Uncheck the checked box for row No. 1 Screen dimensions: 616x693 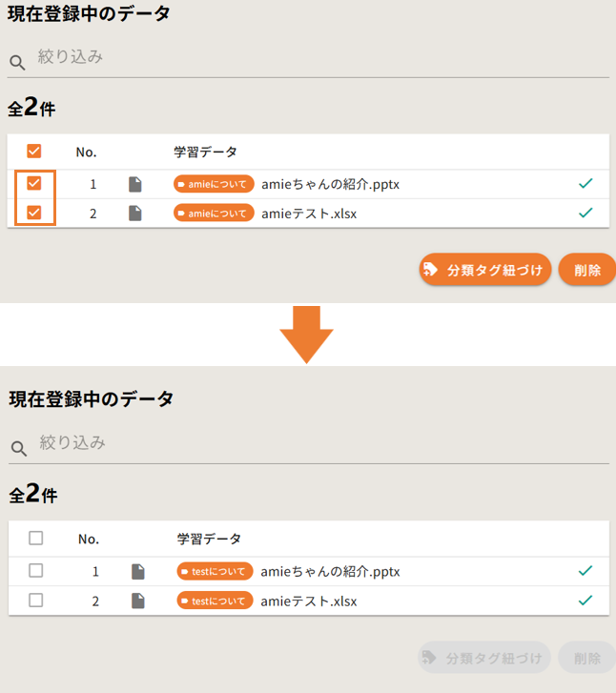[34, 184]
